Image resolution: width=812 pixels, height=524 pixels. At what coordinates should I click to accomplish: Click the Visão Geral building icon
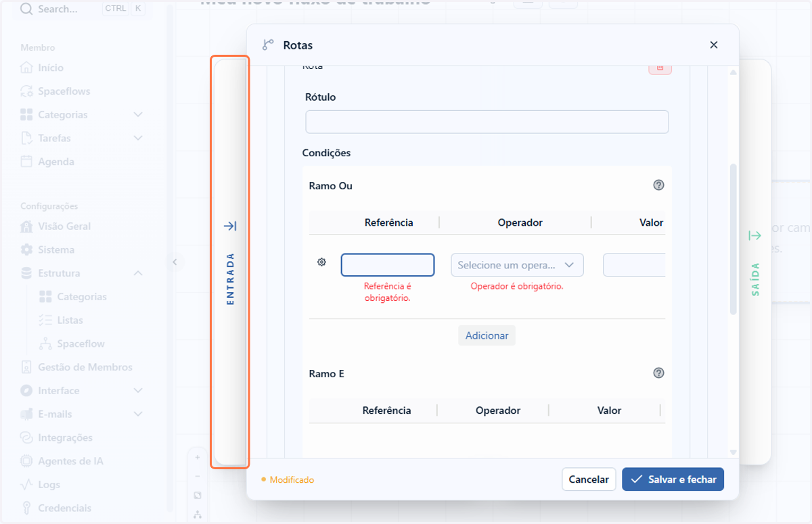click(x=26, y=227)
